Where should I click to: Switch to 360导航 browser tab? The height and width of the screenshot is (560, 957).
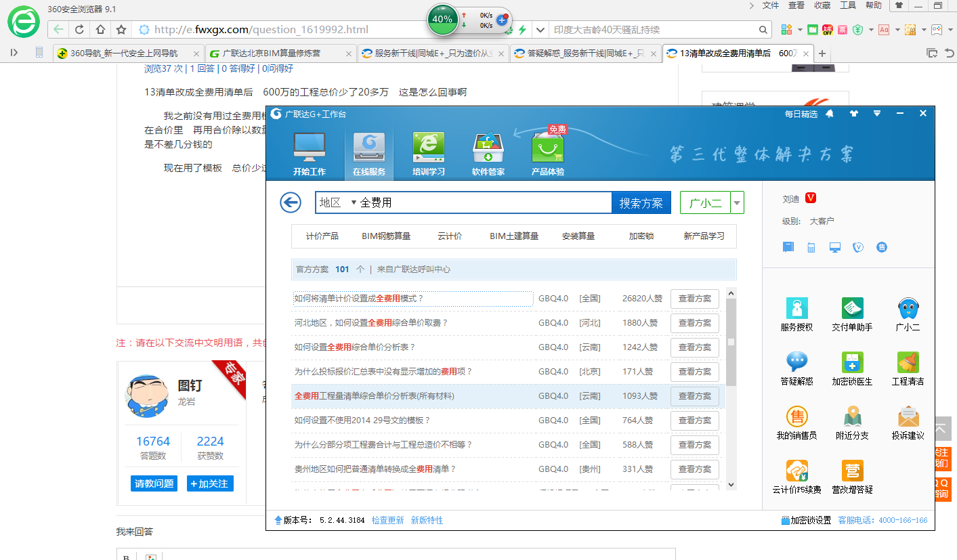tap(129, 53)
